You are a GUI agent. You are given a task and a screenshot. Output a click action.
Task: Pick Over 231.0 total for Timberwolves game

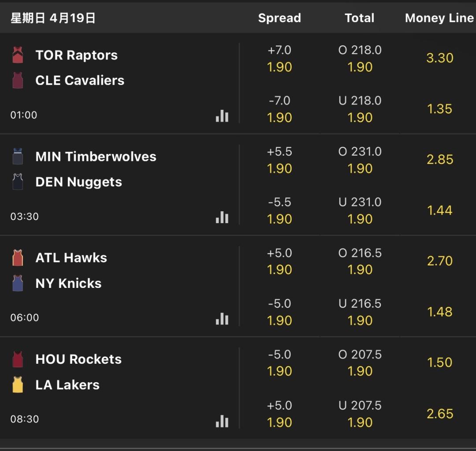click(360, 160)
